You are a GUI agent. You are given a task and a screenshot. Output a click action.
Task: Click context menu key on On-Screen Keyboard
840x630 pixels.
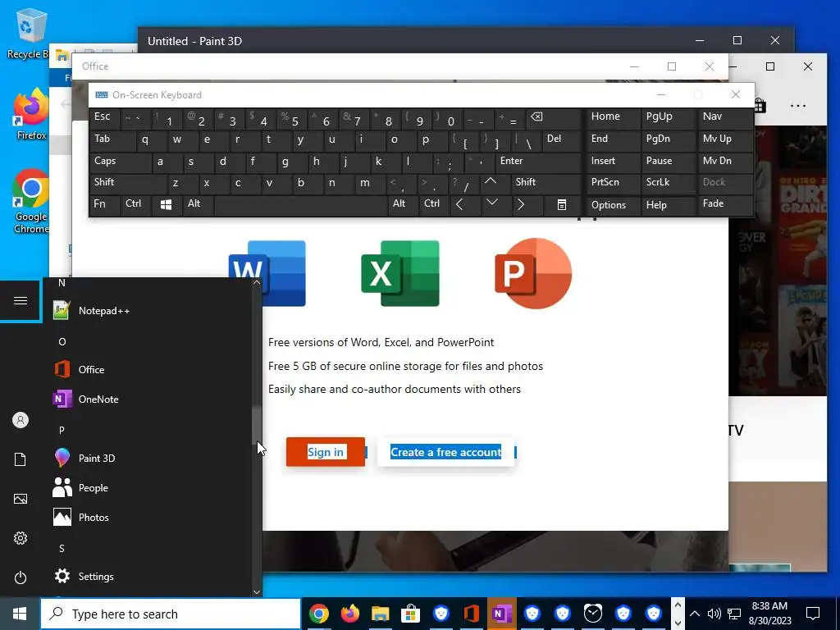click(x=561, y=204)
